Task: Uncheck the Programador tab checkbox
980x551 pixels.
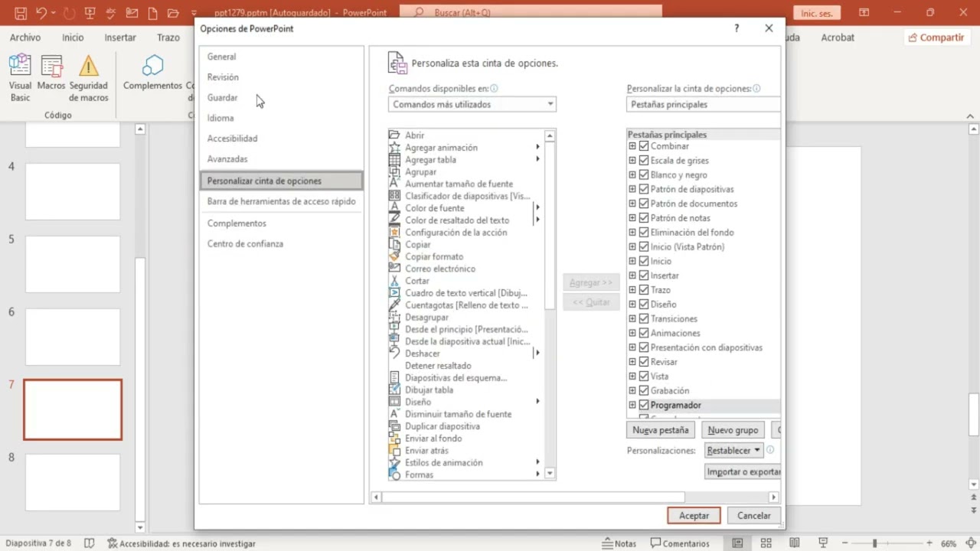Action: coord(644,405)
